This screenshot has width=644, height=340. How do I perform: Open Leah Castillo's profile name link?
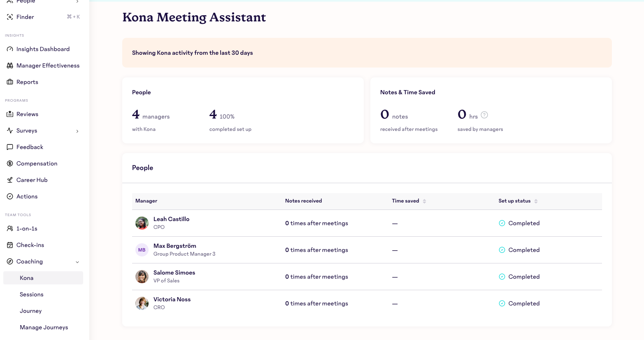(x=171, y=219)
